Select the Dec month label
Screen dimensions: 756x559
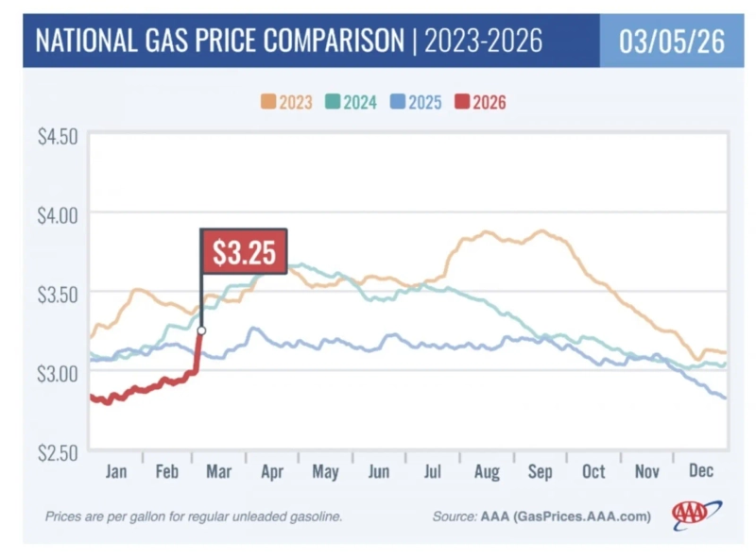(700, 471)
